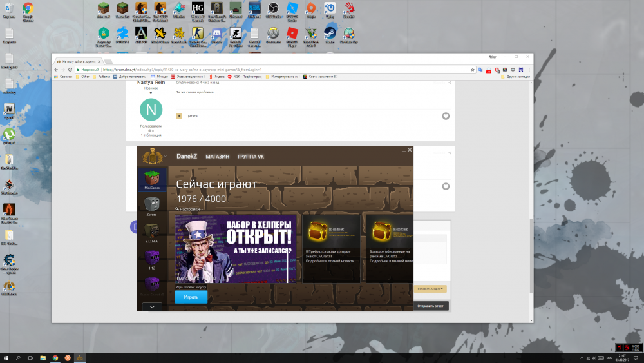Choose the Z.O.N.A. server in sidebar
This screenshot has height=363, width=644.
coord(152,231)
